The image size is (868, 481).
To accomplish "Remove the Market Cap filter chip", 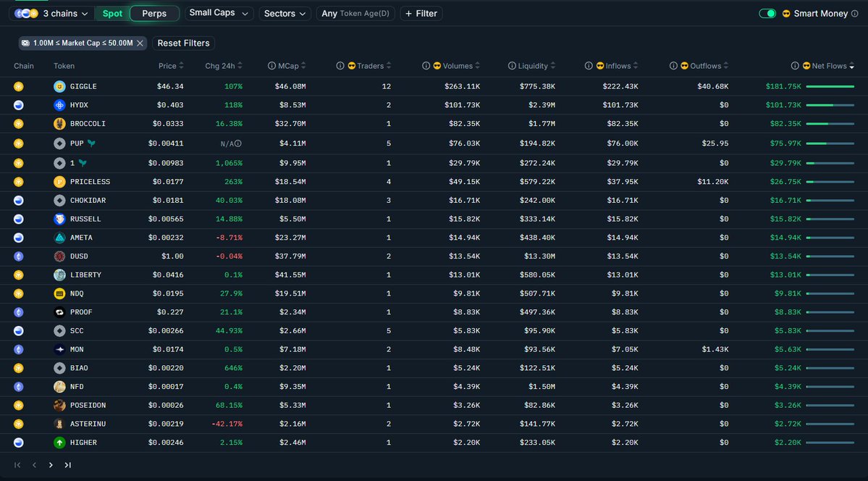I will click(x=140, y=43).
